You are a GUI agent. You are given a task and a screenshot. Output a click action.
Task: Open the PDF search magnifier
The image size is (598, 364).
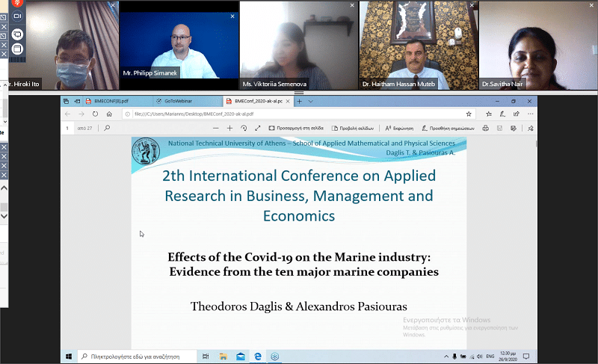pyautogui.click(x=108, y=129)
